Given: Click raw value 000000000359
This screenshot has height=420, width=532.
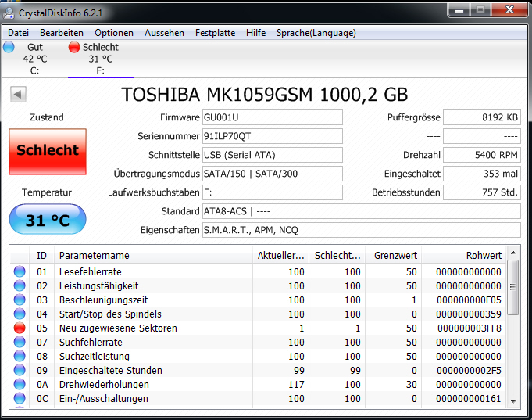Looking at the screenshot, I should [469, 314].
